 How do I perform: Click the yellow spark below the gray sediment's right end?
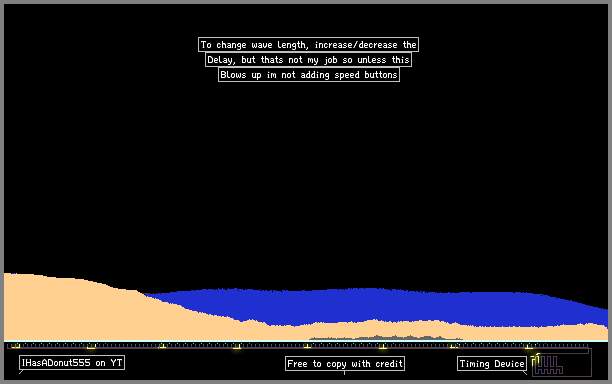[x=454, y=347]
